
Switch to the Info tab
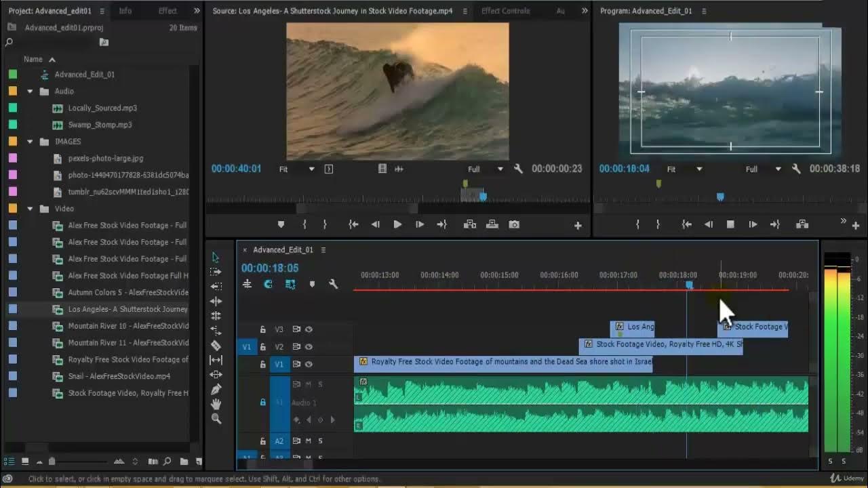tap(125, 11)
